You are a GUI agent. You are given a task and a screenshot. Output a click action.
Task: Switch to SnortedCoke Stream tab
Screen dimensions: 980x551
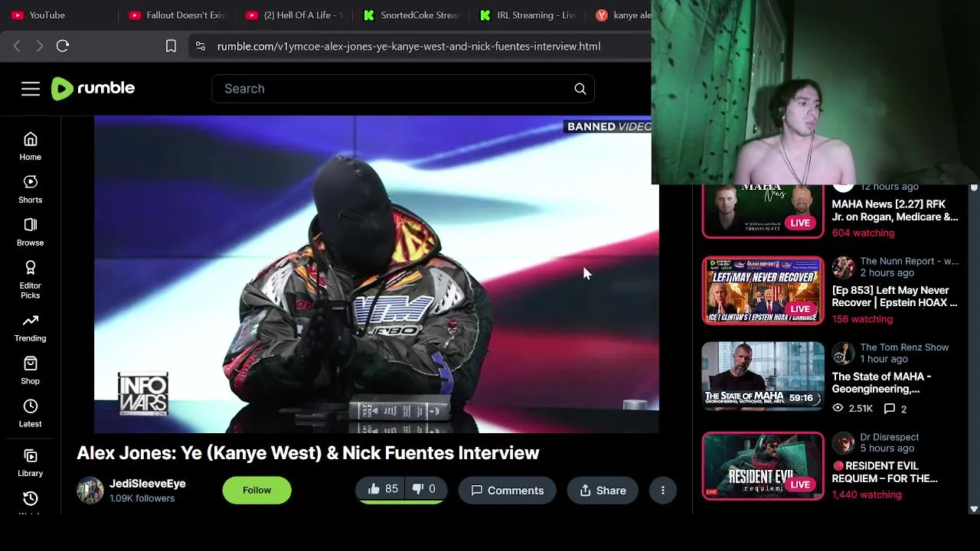(x=410, y=15)
